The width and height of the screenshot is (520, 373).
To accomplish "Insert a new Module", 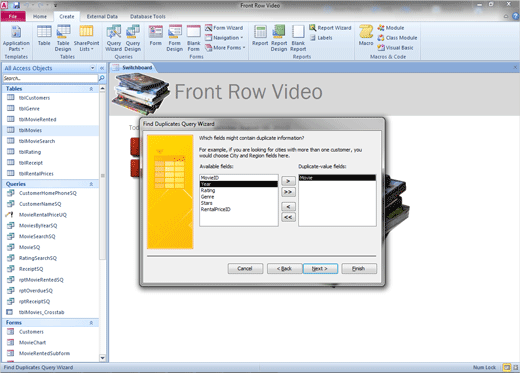I will pyautogui.click(x=391, y=28).
